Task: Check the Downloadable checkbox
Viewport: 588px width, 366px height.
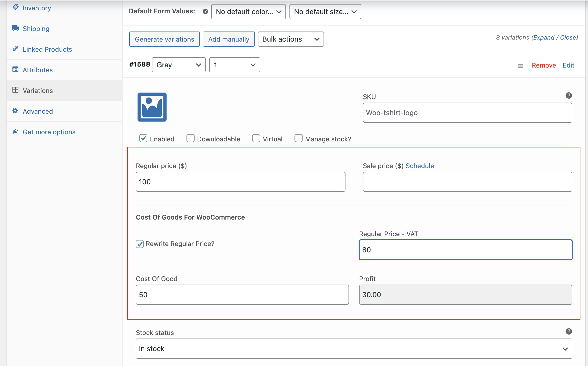Action: click(191, 138)
